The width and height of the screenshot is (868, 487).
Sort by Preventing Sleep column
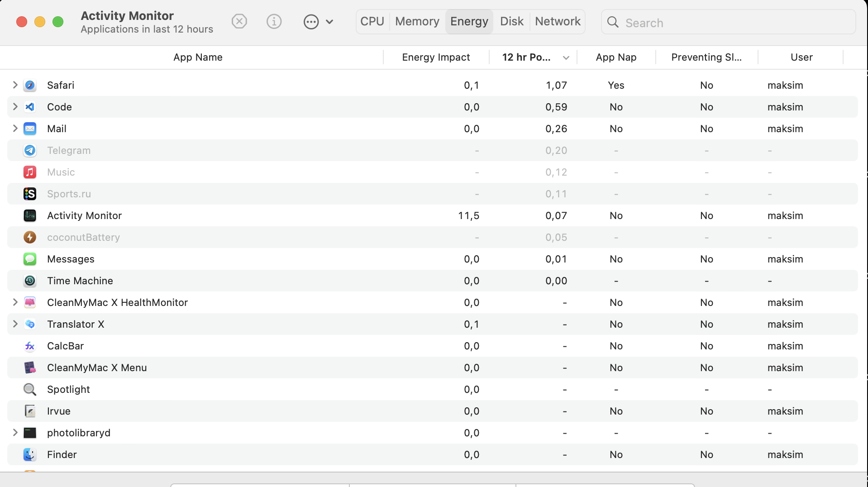click(706, 57)
